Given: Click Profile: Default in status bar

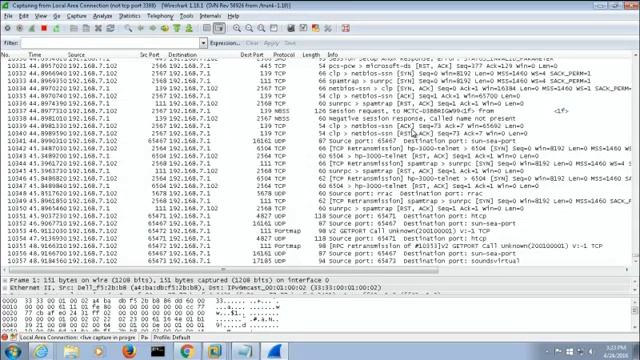Looking at the screenshot, I should tap(172, 338).
